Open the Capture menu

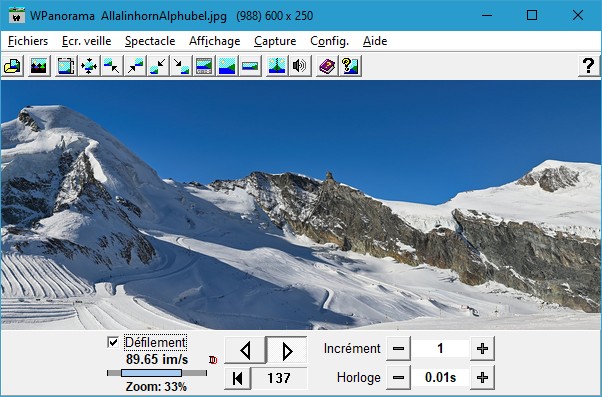(x=275, y=41)
